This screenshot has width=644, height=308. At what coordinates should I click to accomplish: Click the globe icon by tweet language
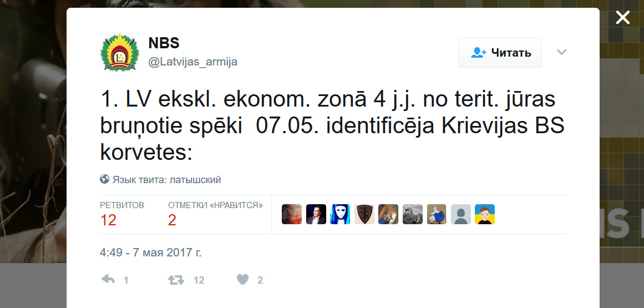[104, 179]
